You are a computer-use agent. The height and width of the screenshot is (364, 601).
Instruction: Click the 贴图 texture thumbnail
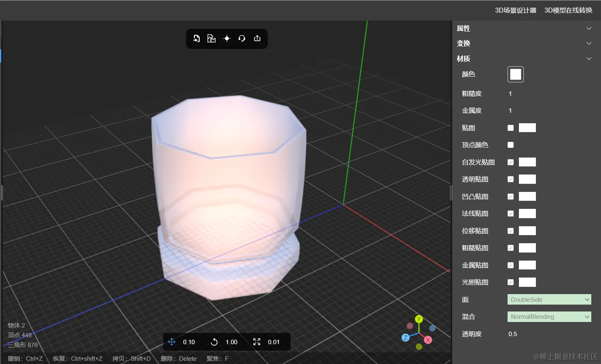click(527, 128)
